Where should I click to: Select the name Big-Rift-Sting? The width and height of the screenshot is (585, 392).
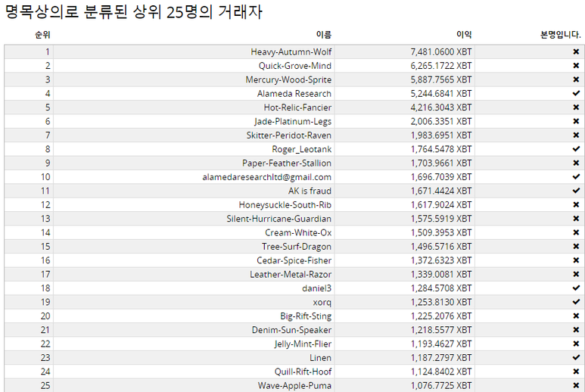[306, 316]
